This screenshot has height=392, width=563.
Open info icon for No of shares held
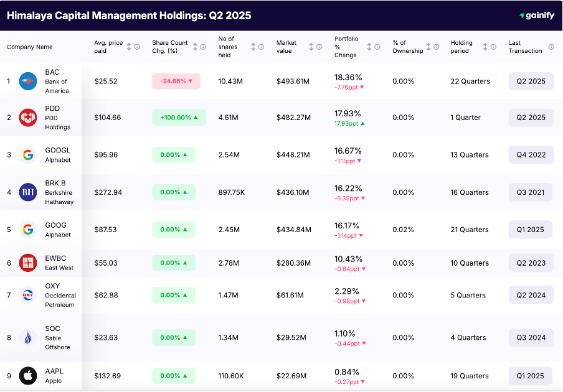coord(262,47)
